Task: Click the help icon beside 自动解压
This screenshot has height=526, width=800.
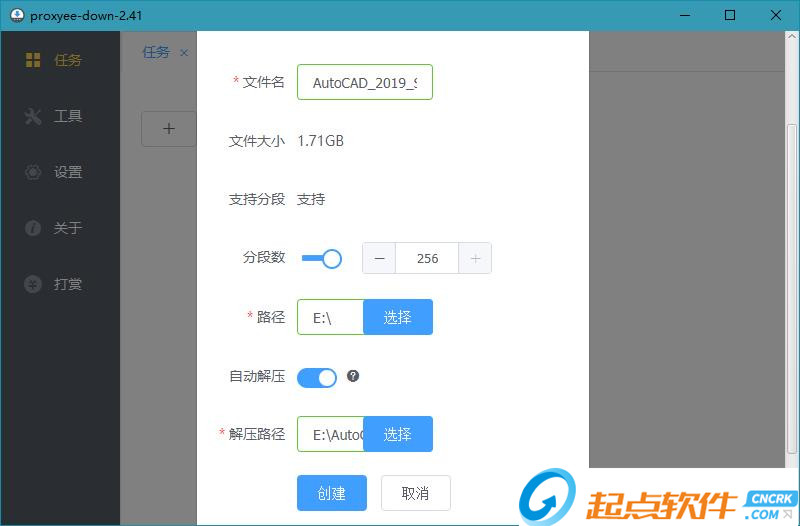Action: click(x=353, y=376)
